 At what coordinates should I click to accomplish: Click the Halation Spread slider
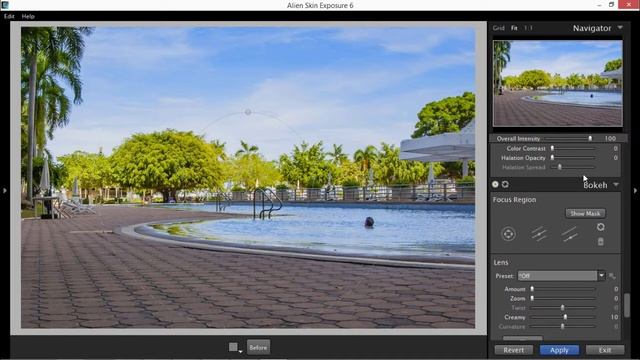click(573, 167)
